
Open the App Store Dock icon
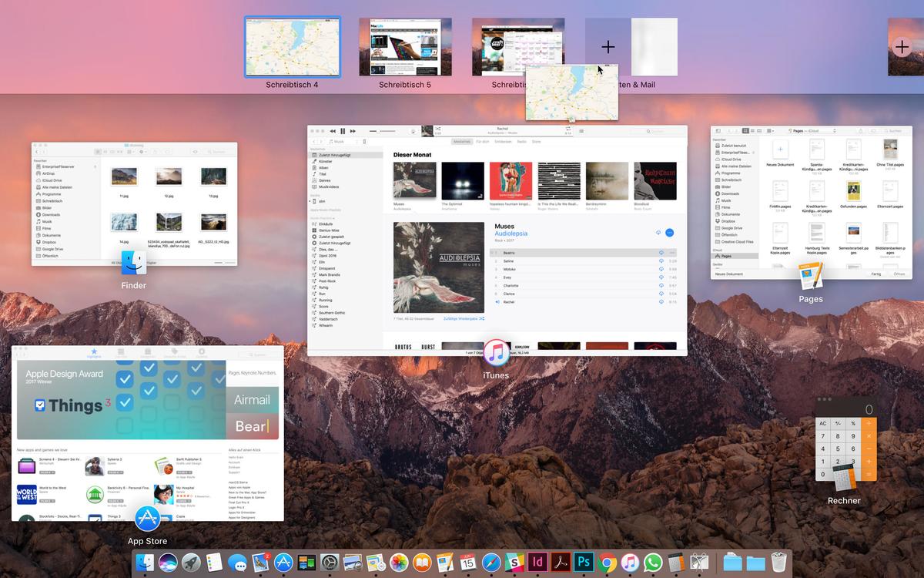[x=283, y=563]
